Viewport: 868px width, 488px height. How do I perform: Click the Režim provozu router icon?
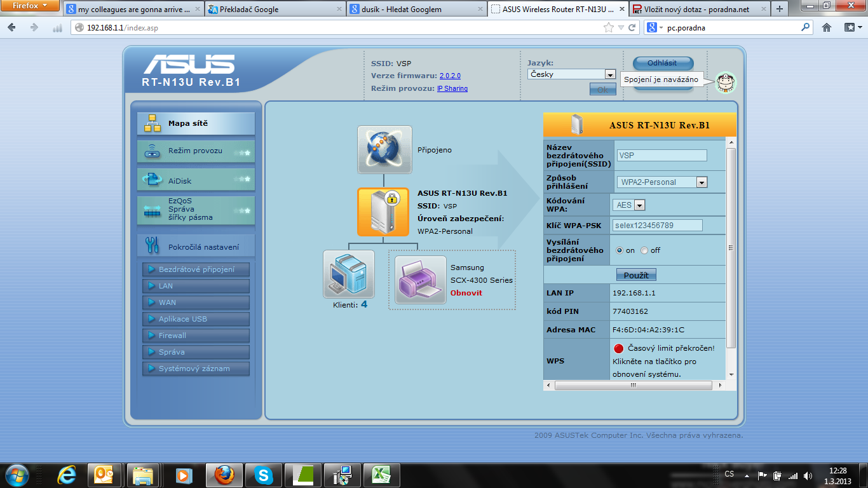(x=153, y=151)
